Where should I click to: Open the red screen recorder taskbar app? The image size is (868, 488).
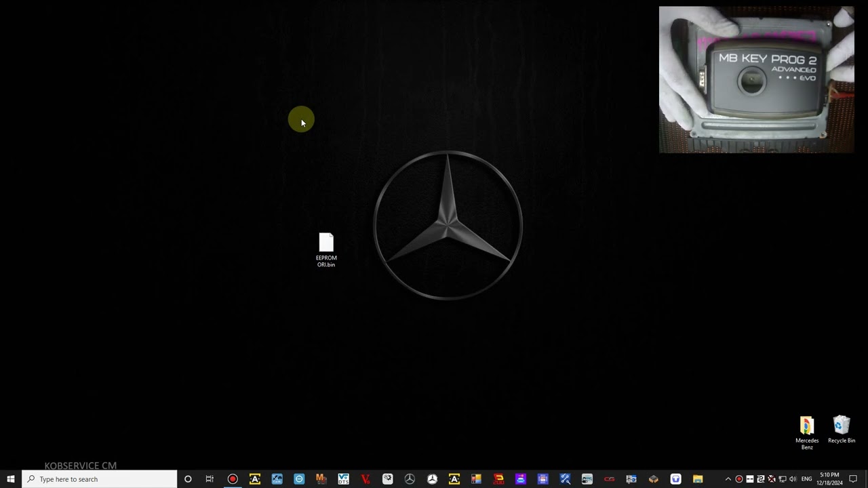click(233, 479)
